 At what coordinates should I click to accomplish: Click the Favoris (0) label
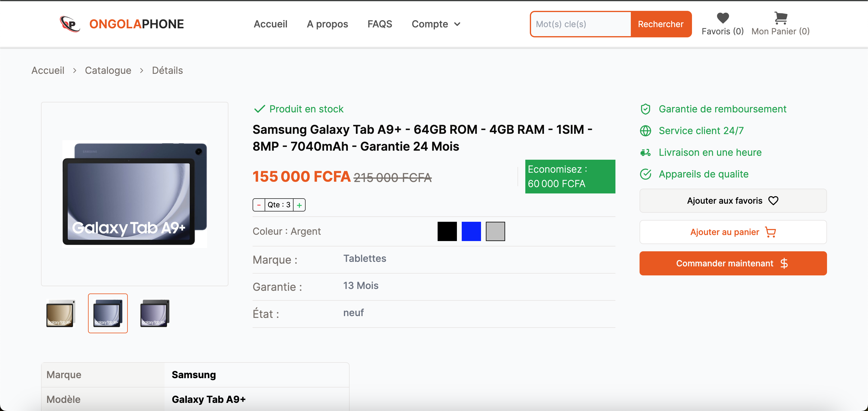point(722,31)
